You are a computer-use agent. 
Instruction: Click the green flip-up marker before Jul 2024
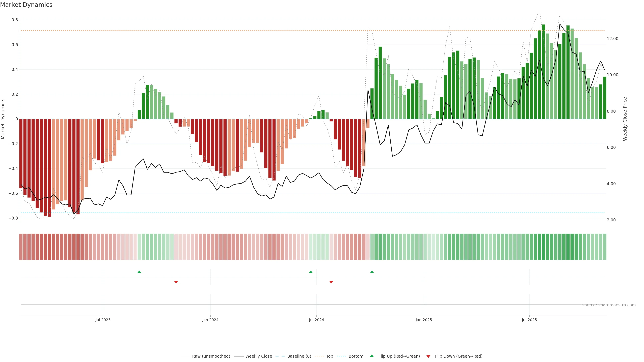(311, 272)
